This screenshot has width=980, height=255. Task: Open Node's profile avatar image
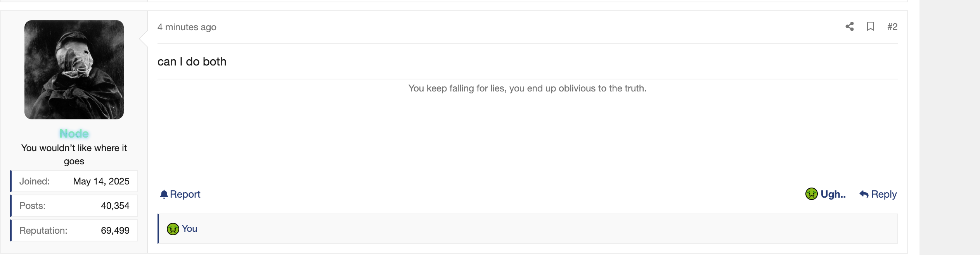[74, 70]
